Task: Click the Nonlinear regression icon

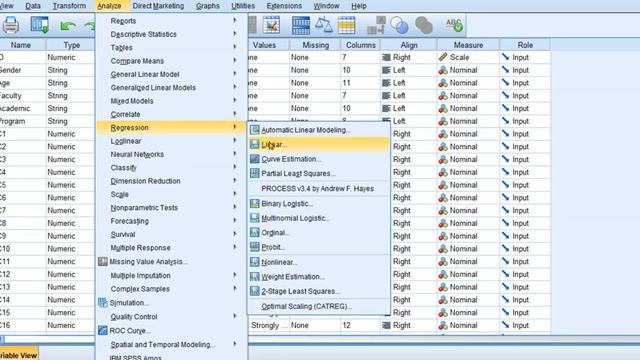Action: pos(255,262)
